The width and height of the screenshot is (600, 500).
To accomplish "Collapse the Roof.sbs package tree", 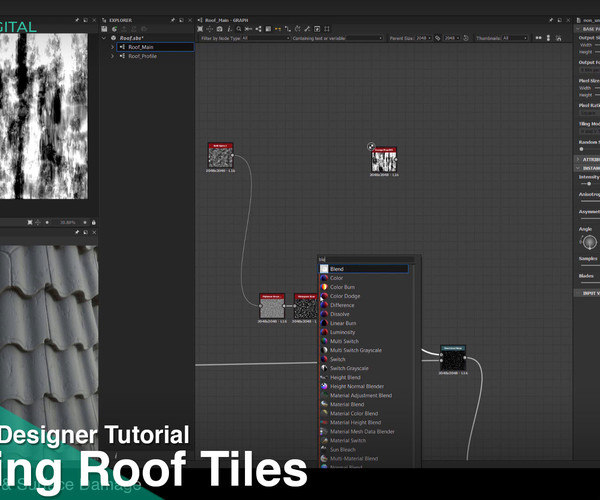I will pos(104,38).
